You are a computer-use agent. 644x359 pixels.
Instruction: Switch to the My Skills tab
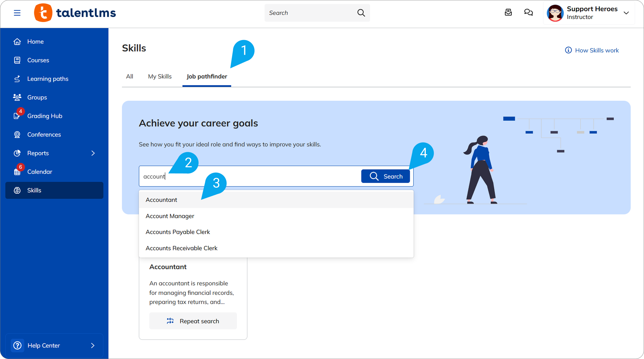coord(160,76)
